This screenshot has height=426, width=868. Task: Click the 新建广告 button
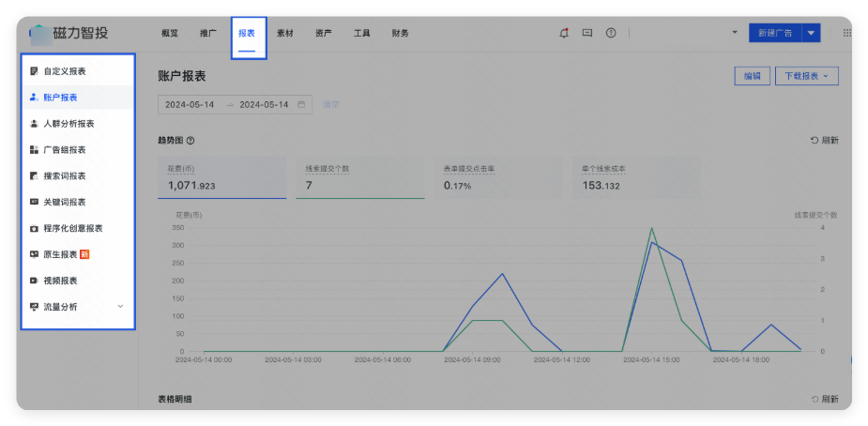click(775, 33)
